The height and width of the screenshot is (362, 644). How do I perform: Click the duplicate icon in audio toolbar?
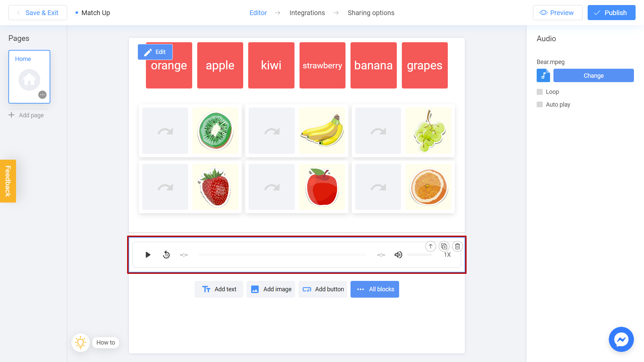(444, 246)
